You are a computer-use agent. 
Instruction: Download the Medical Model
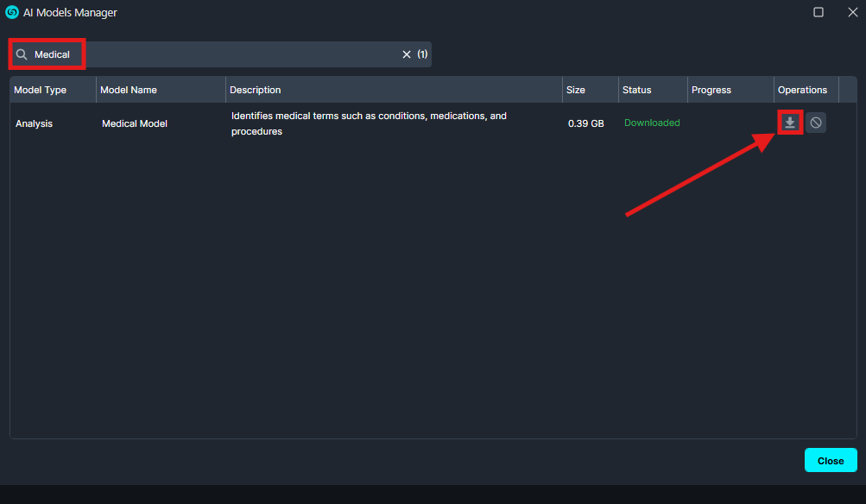click(x=789, y=123)
